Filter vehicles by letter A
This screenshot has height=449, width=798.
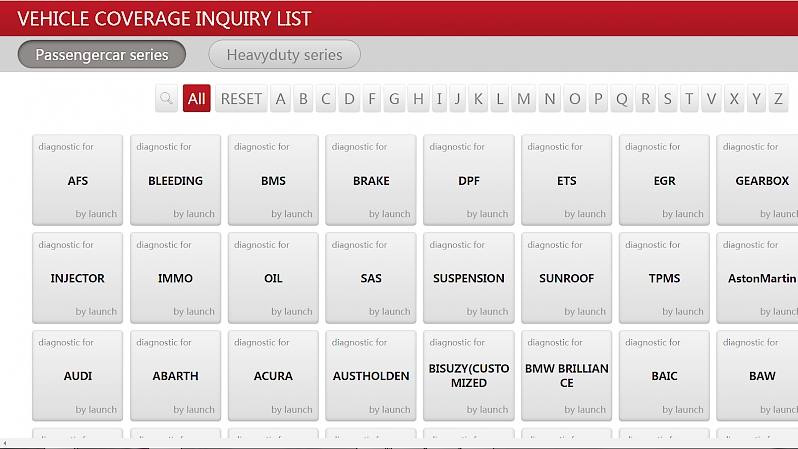[280, 98]
